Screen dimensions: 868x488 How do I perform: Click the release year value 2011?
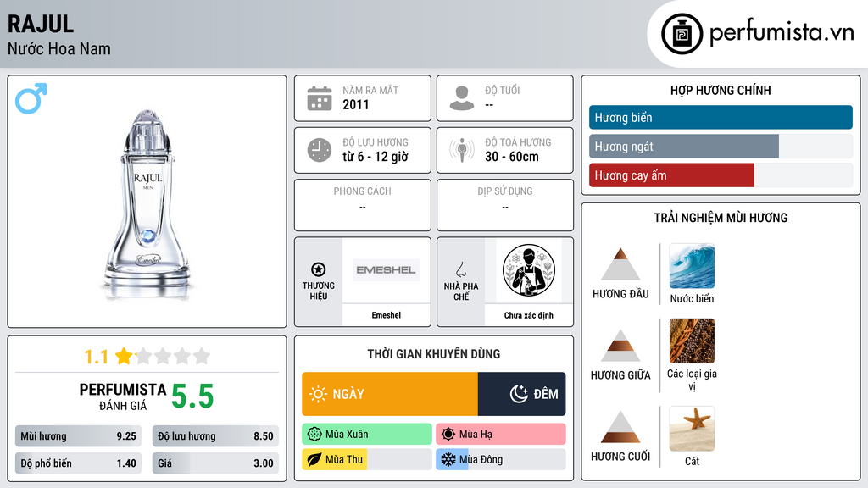pos(355,104)
